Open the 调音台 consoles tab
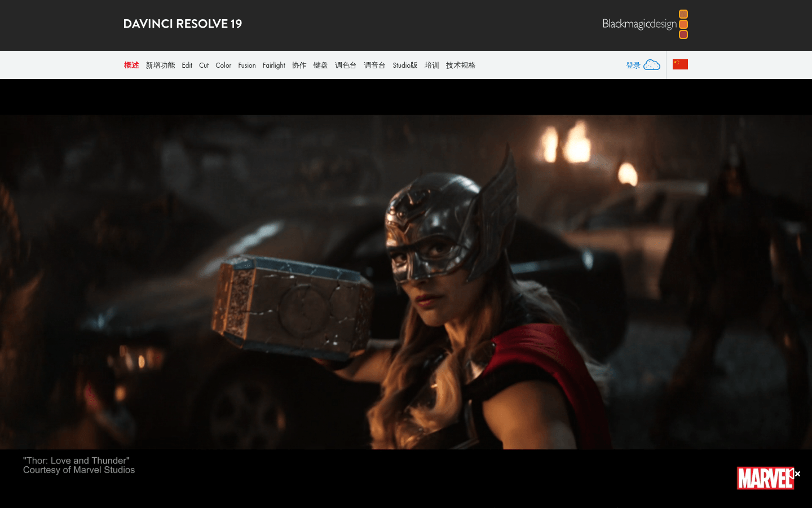 click(374, 65)
